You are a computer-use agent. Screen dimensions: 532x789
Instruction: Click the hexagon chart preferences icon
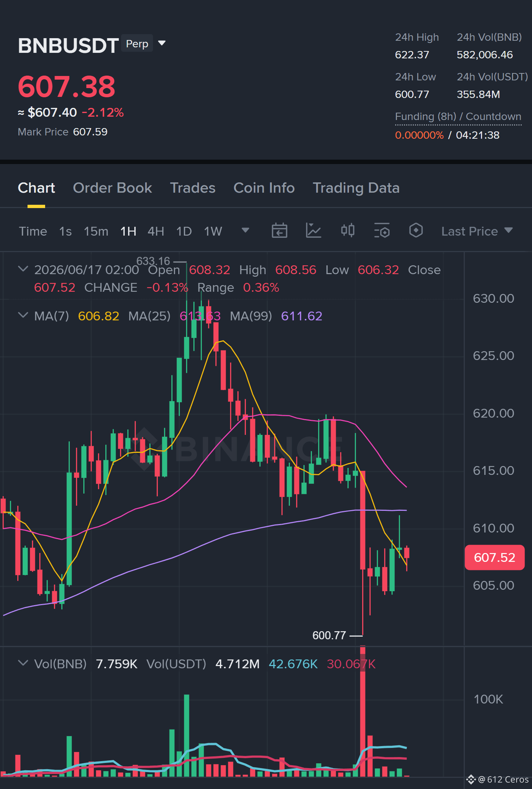click(416, 231)
